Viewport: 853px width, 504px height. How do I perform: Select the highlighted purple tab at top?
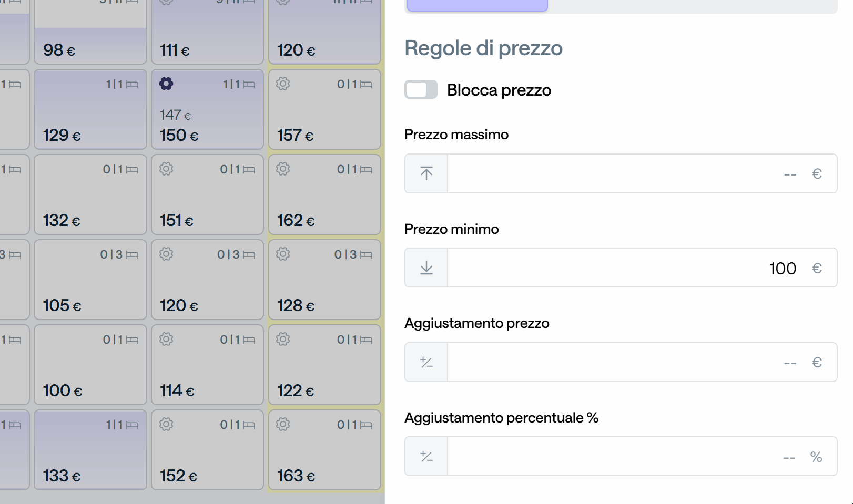(x=478, y=5)
